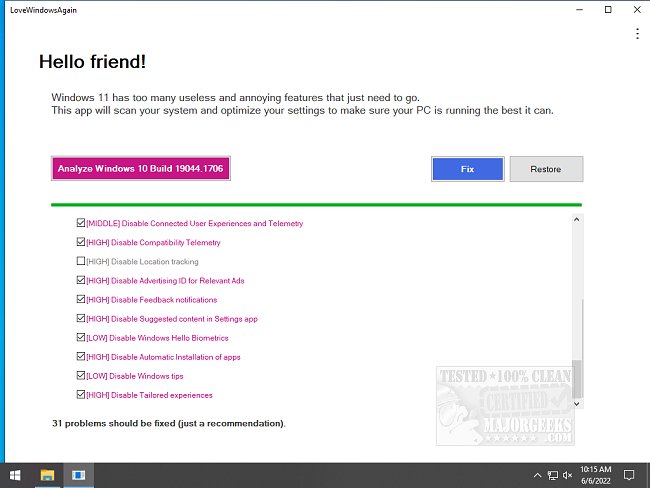Click the list scrollbar thumb

(577, 378)
